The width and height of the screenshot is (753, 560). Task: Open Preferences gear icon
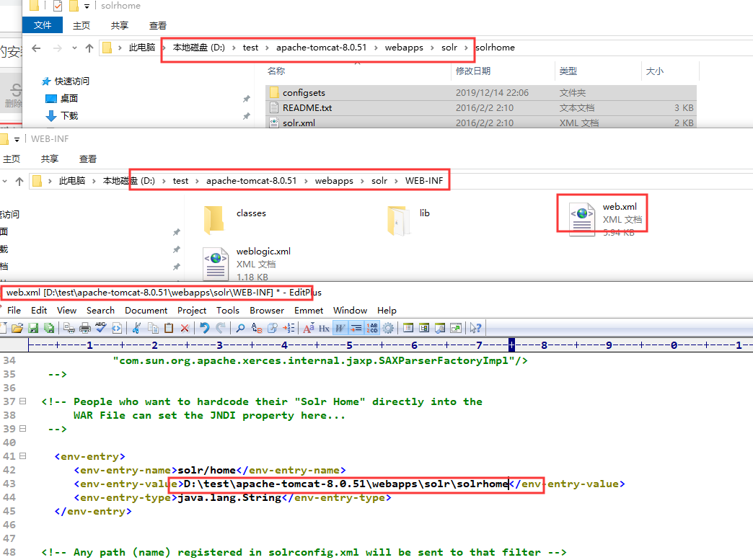pos(388,328)
